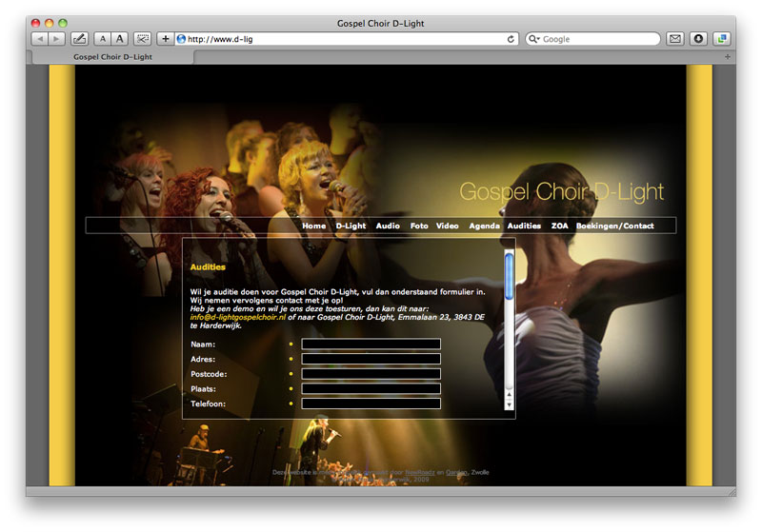Focus the address bar URL field
762x532 pixels.
[347, 39]
